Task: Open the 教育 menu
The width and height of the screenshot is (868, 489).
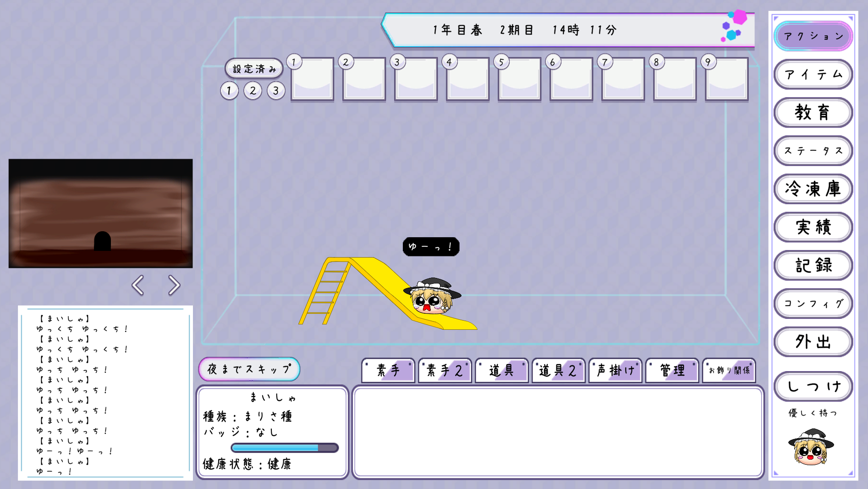Action: click(x=813, y=112)
